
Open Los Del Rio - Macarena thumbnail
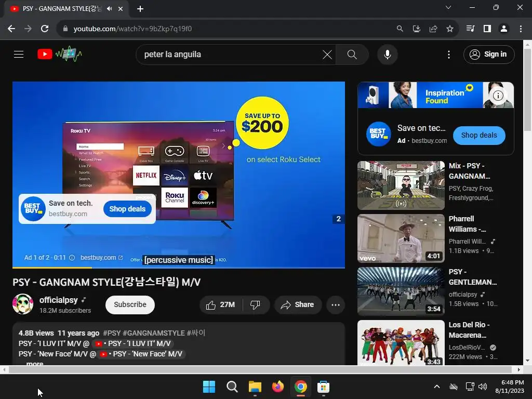[401, 343]
